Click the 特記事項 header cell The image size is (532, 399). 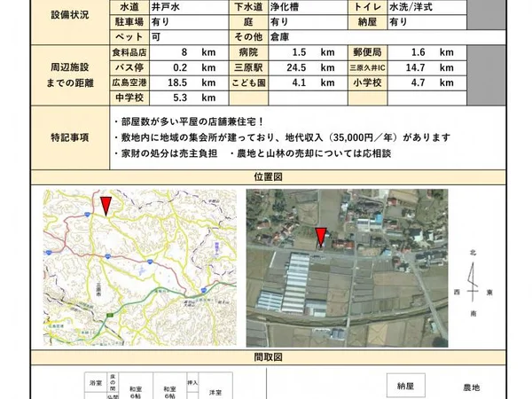tap(70, 137)
